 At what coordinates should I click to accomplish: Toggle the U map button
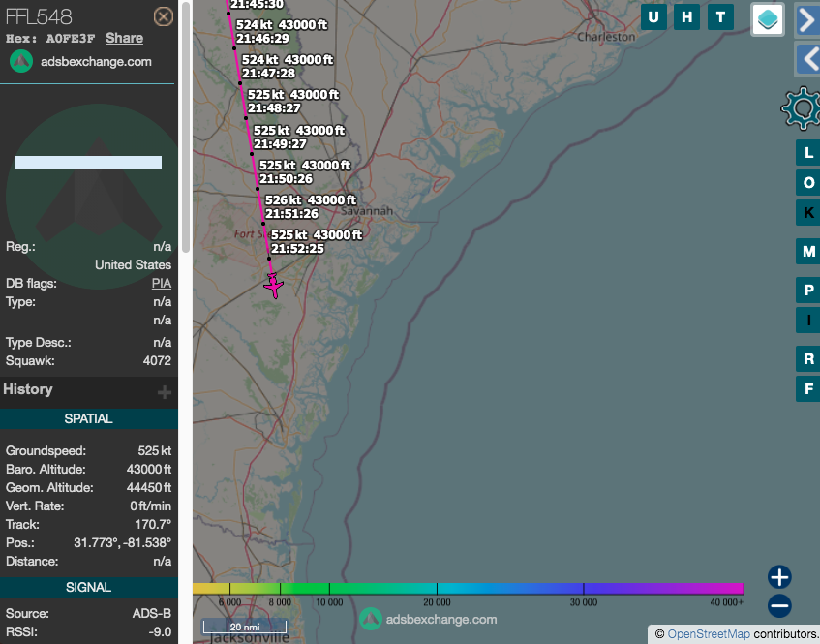point(654,16)
